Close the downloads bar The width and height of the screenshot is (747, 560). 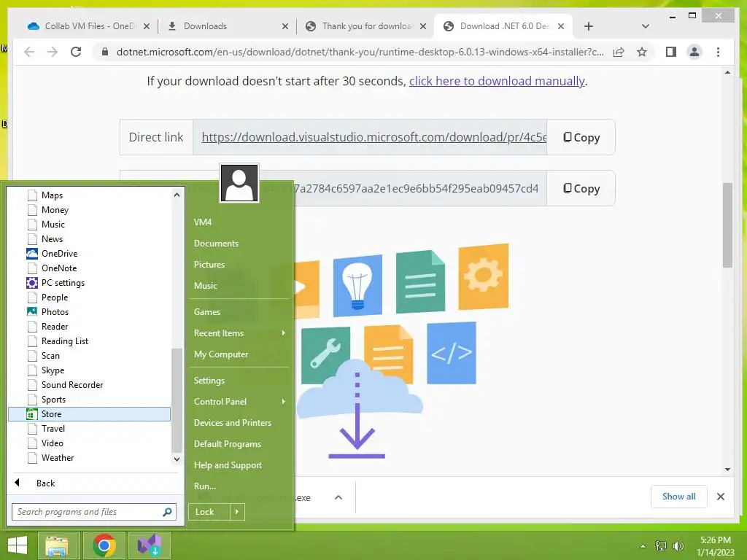pos(720,497)
